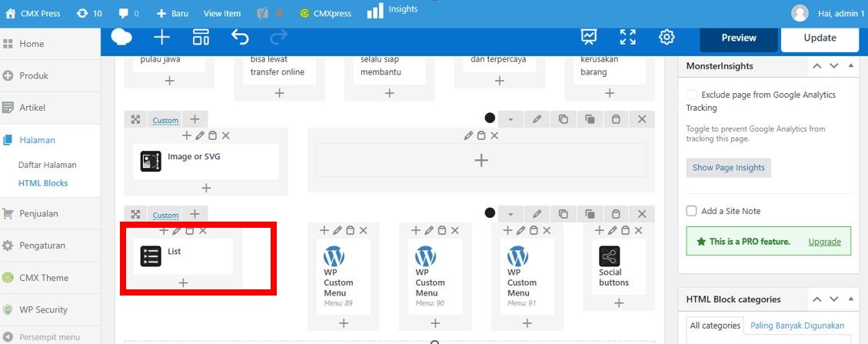
Task: Delete the empty column beside Image or SVG
Action: 494,135
